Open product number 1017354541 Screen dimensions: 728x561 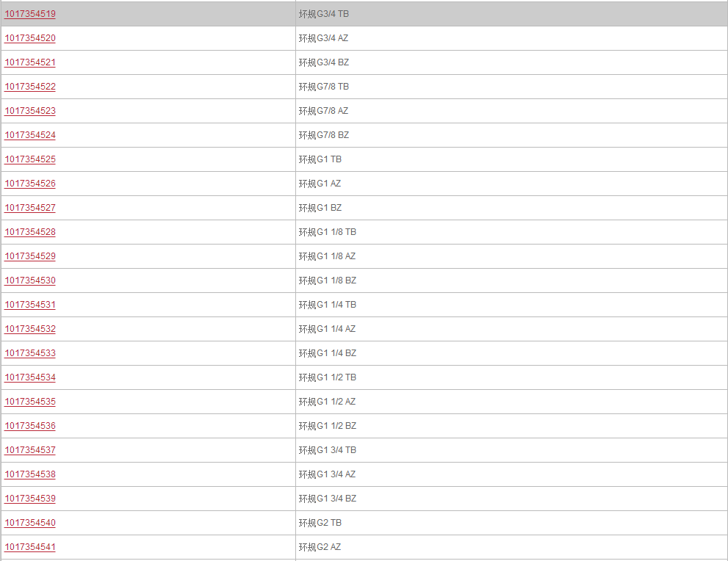pos(30,547)
